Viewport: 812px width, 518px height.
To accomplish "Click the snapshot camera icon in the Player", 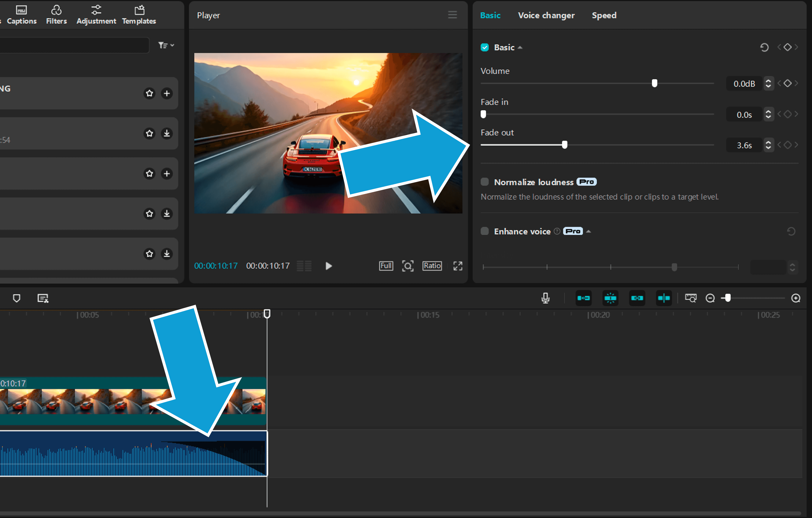I will [x=408, y=266].
